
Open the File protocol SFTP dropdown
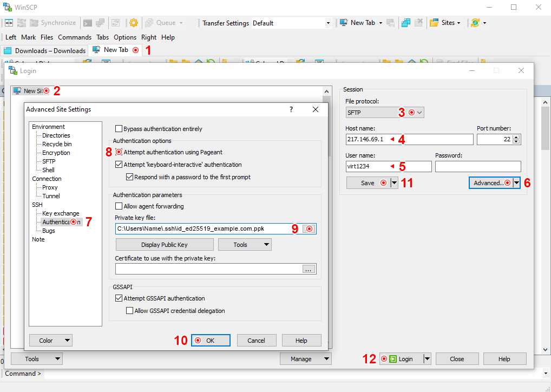click(418, 112)
